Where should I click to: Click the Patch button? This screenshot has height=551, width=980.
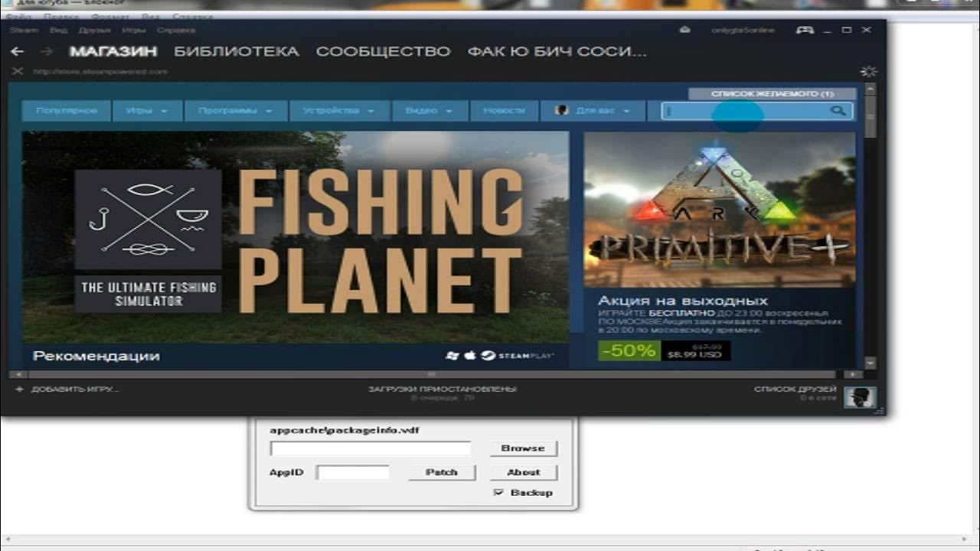pos(441,472)
